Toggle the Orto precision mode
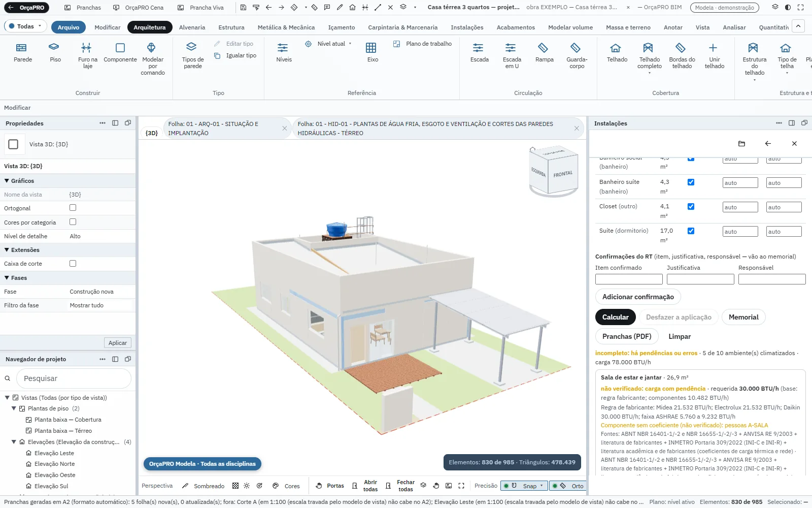This screenshot has height=508, width=812. 567,486
